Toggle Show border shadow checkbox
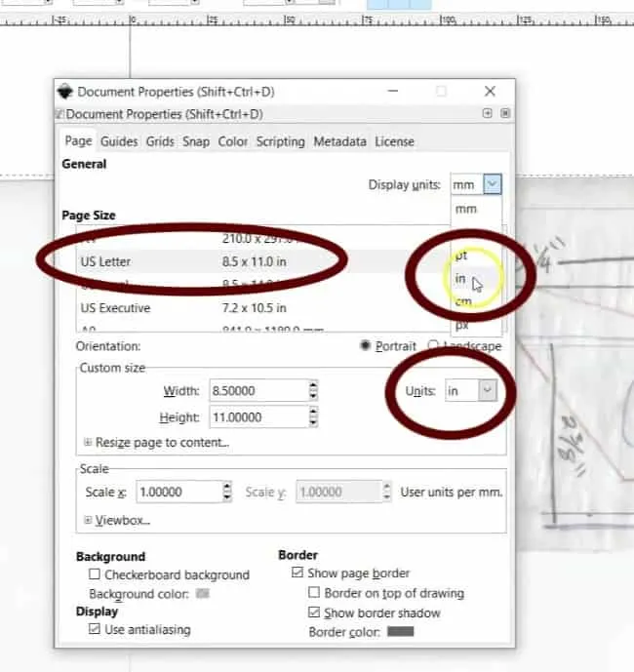 [x=314, y=613]
